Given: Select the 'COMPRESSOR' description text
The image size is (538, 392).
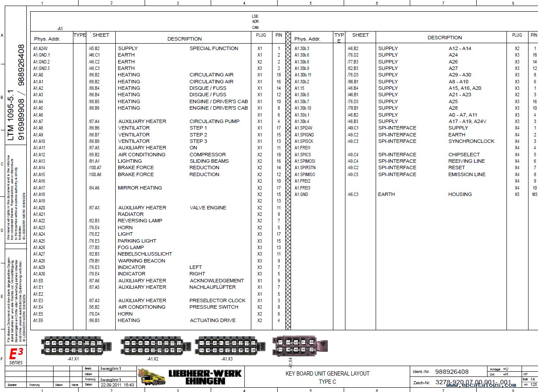Looking at the screenshot, I should (x=207, y=155).
